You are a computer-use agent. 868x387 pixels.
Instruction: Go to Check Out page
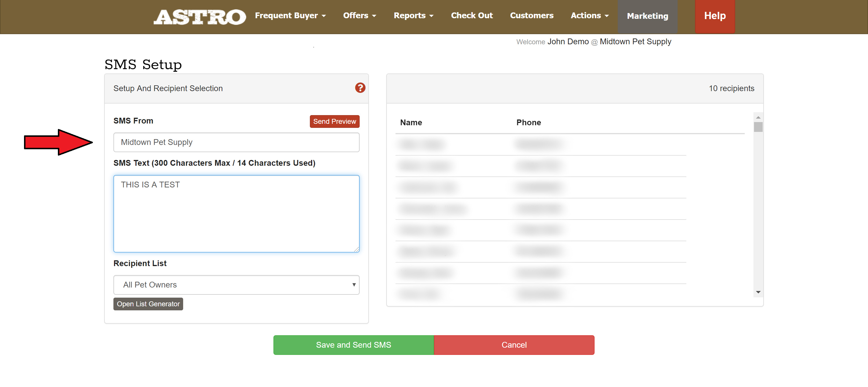(471, 16)
